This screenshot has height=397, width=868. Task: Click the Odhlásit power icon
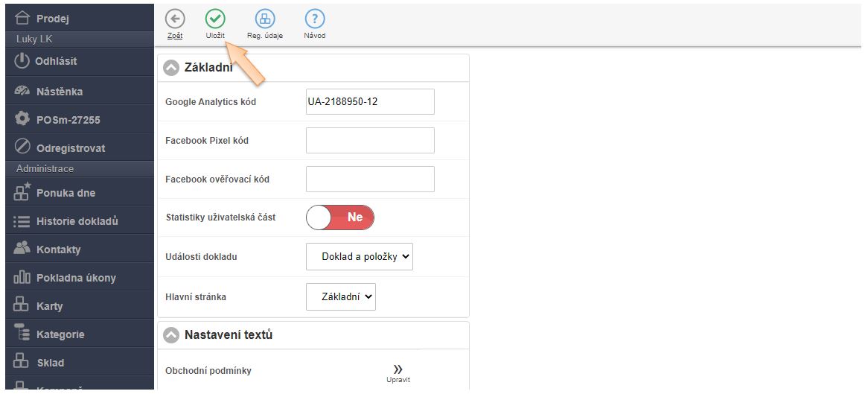[22, 61]
